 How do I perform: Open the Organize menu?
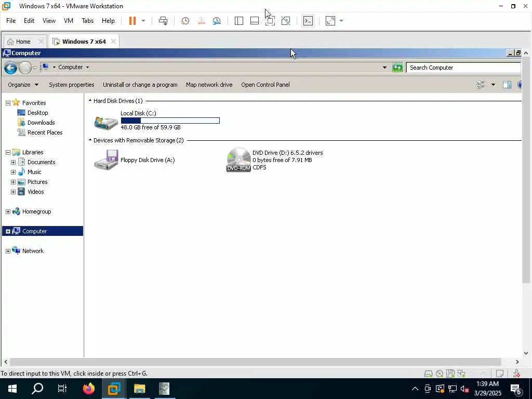(23, 85)
